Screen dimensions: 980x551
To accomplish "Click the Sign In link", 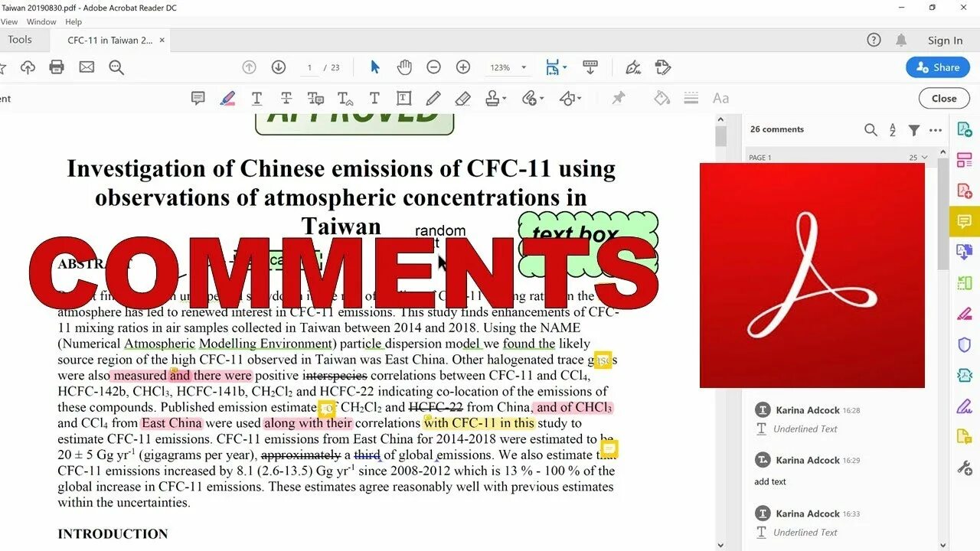I will [945, 41].
